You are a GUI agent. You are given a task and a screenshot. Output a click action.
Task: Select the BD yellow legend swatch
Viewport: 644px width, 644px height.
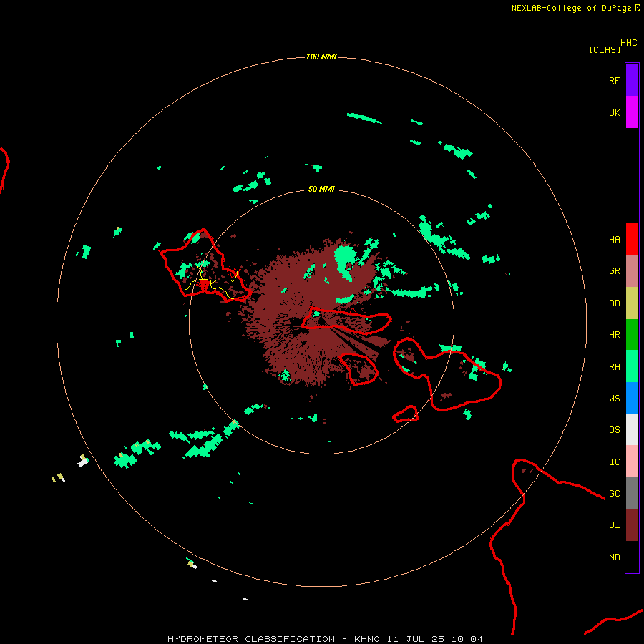[x=632, y=303]
